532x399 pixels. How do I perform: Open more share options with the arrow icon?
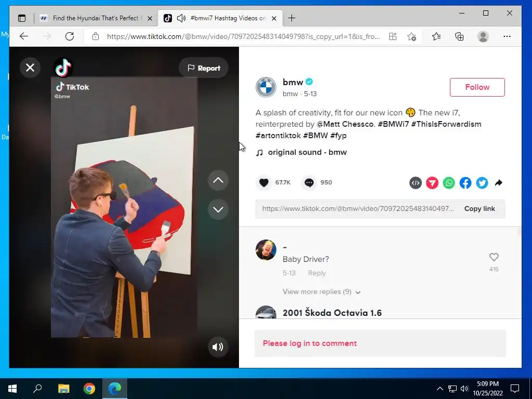click(x=498, y=183)
